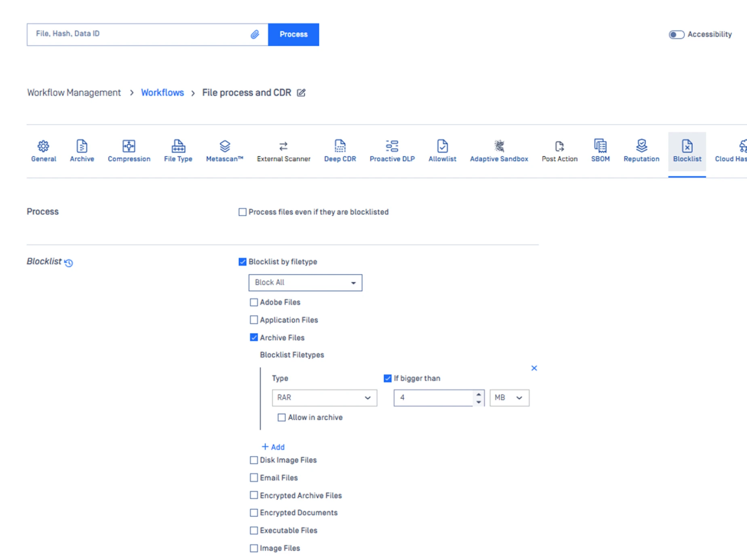Open the MB size unit dropdown

click(x=509, y=398)
